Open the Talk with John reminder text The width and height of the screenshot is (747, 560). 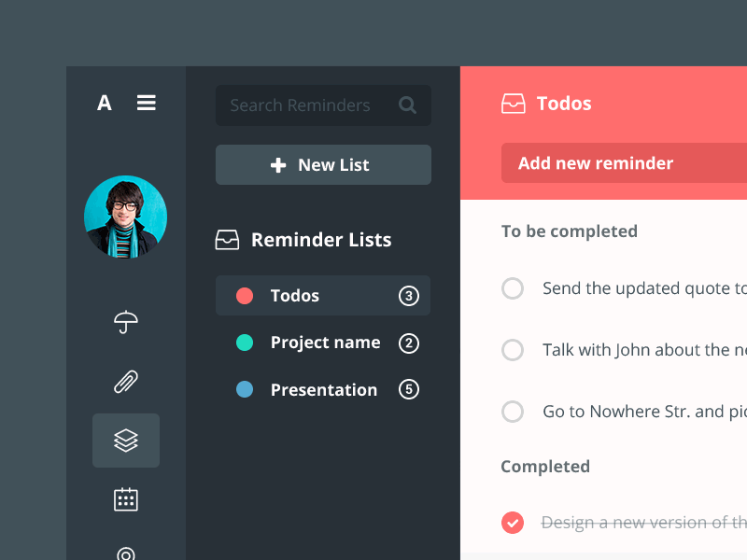(644, 350)
